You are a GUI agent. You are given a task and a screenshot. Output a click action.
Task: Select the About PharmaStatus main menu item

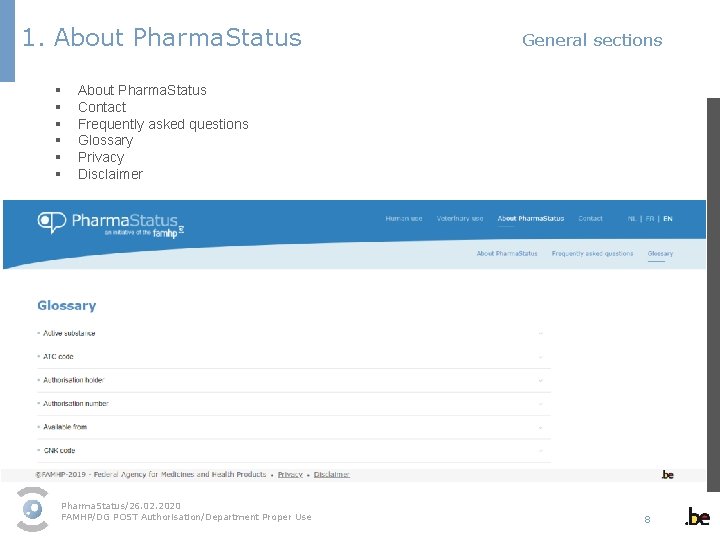pos(530,218)
